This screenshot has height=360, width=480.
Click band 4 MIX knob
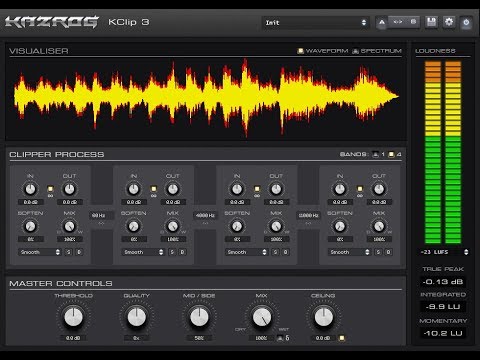[379, 227]
